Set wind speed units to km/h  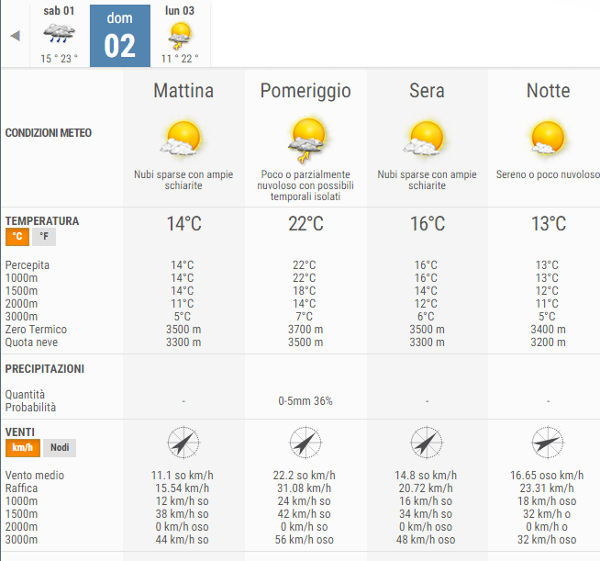point(23,448)
